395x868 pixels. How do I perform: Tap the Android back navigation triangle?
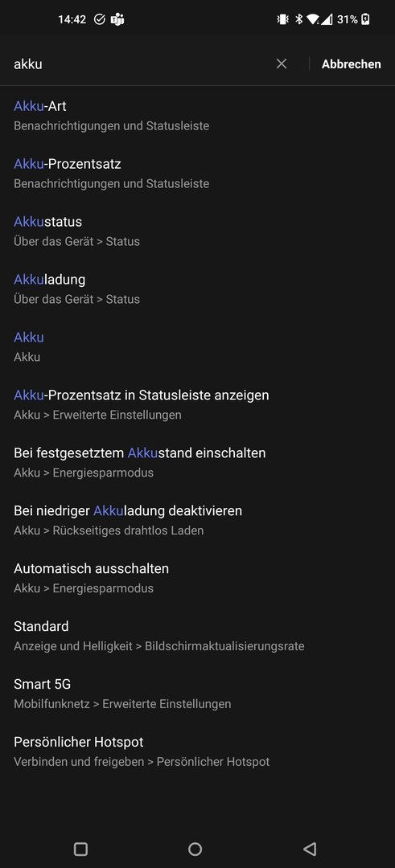[310, 849]
